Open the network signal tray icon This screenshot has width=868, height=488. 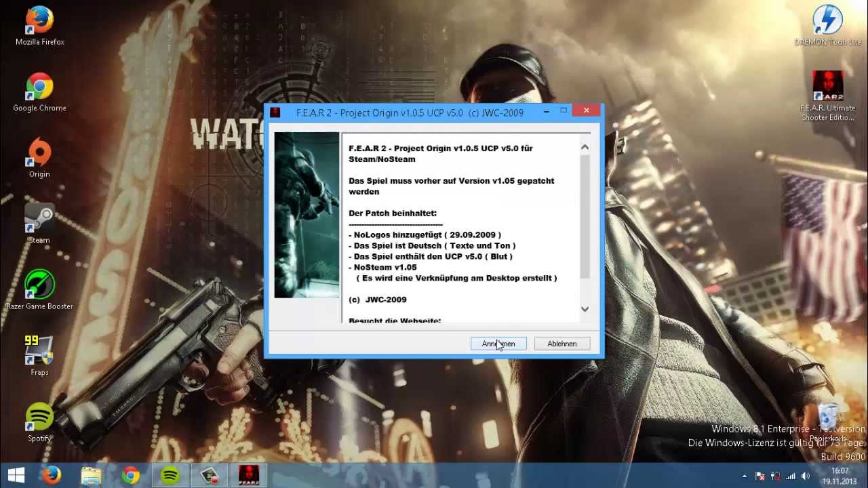click(x=790, y=476)
